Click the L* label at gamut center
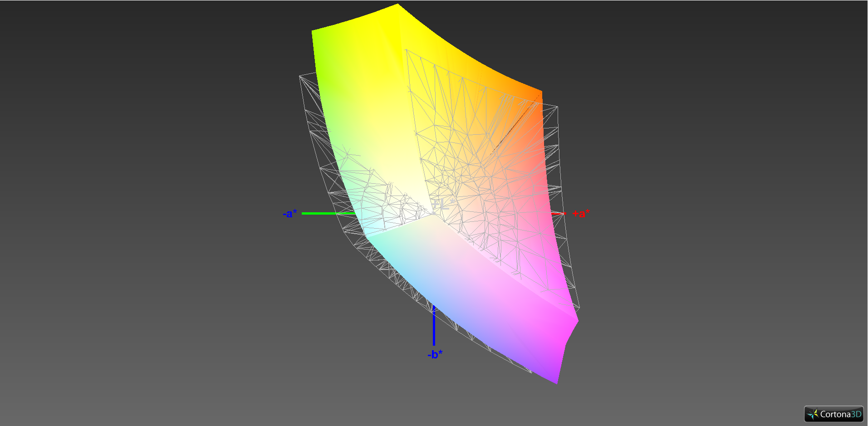 443,205
